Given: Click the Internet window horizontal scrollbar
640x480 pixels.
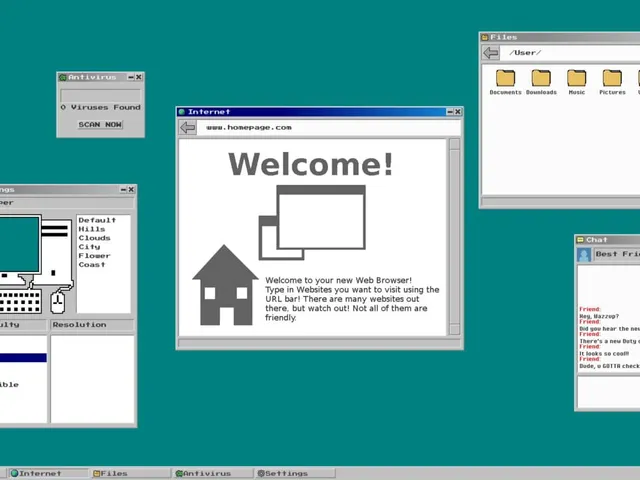Looking at the screenshot, I should pos(319,343).
